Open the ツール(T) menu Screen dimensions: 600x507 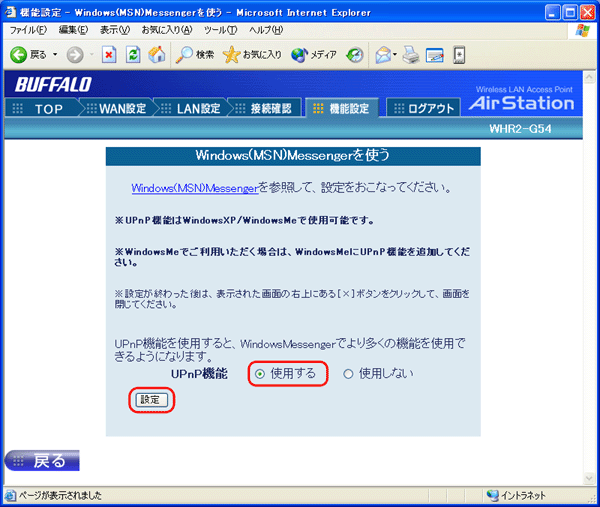220,30
